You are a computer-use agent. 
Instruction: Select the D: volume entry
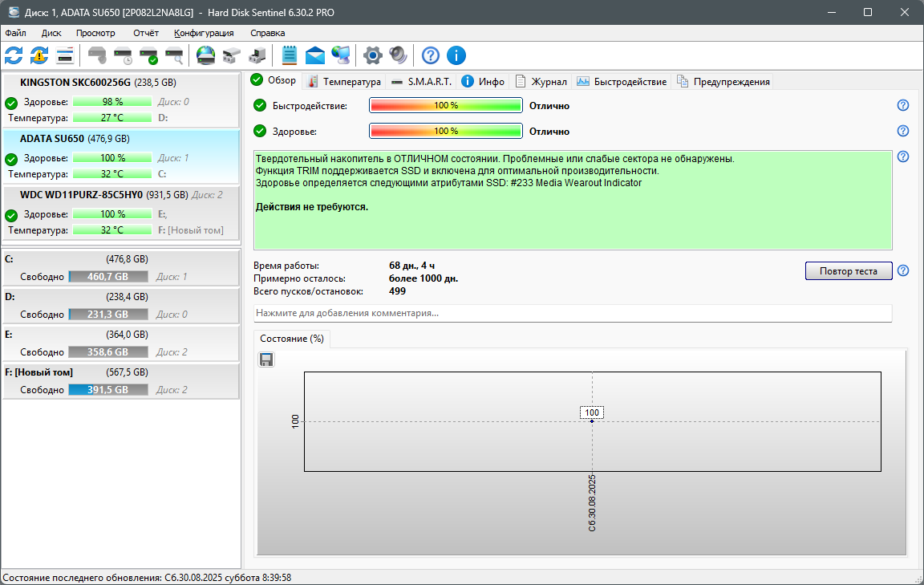[121, 305]
